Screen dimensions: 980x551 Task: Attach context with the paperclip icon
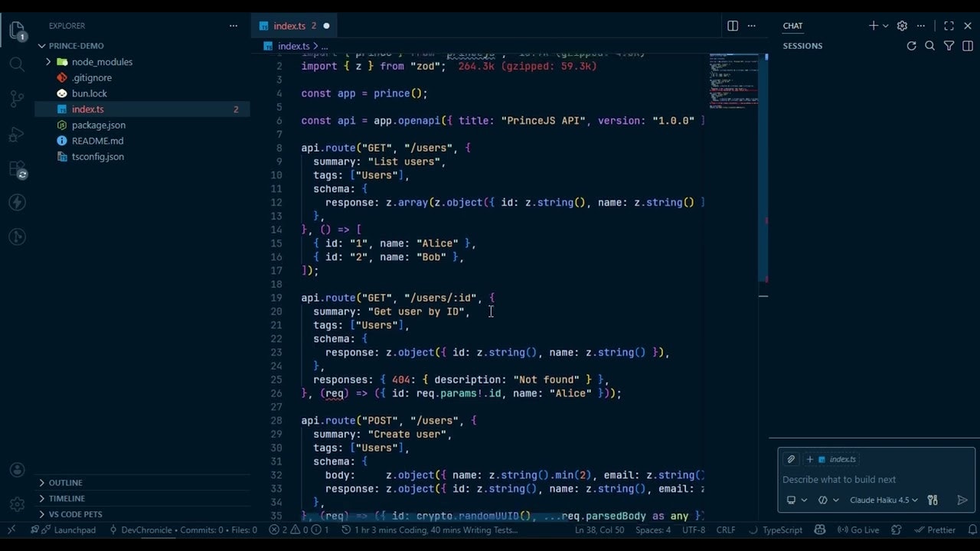click(791, 459)
